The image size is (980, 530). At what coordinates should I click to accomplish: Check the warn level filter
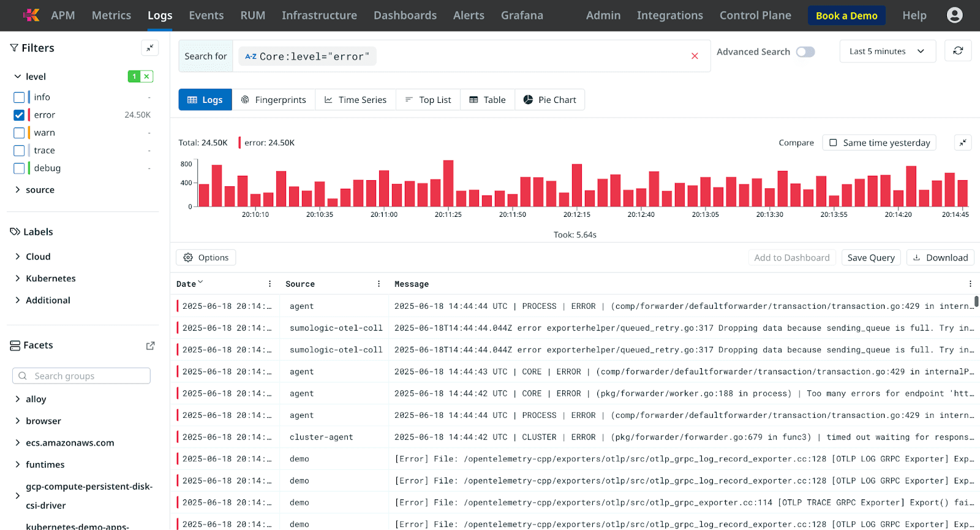pos(19,133)
